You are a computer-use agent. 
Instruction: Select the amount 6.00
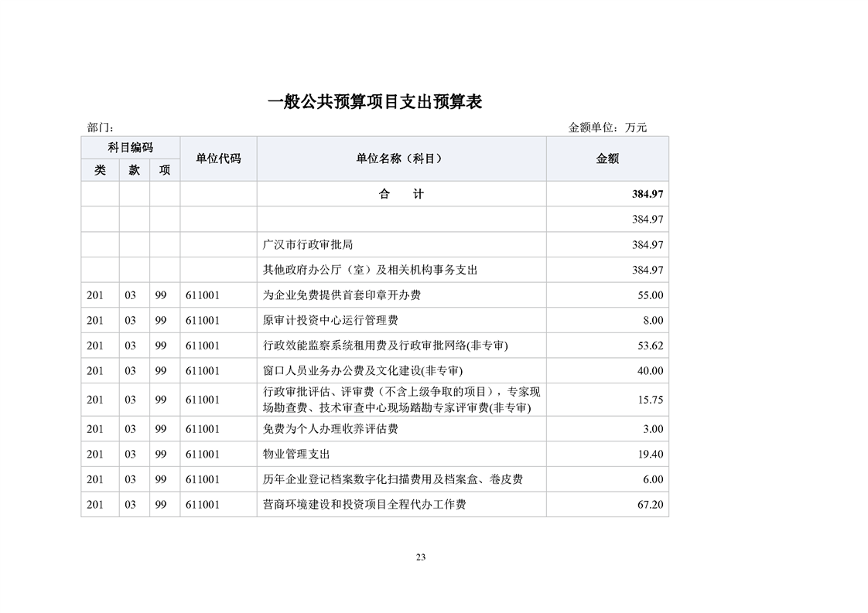point(653,479)
